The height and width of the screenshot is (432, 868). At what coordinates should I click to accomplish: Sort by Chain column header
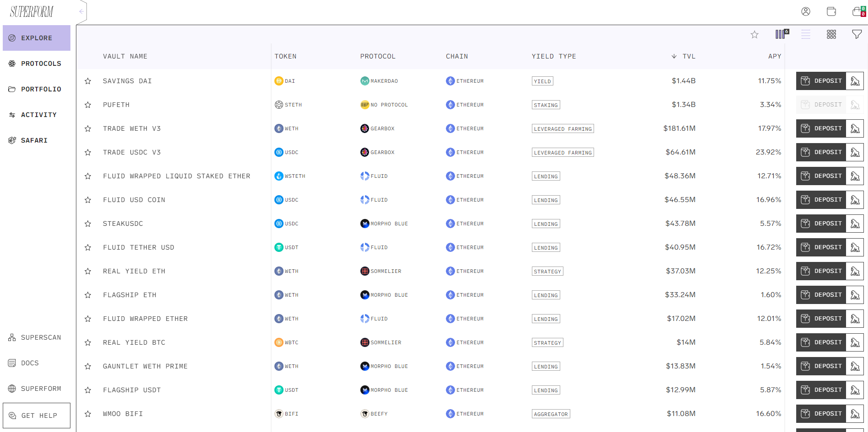click(x=457, y=56)
